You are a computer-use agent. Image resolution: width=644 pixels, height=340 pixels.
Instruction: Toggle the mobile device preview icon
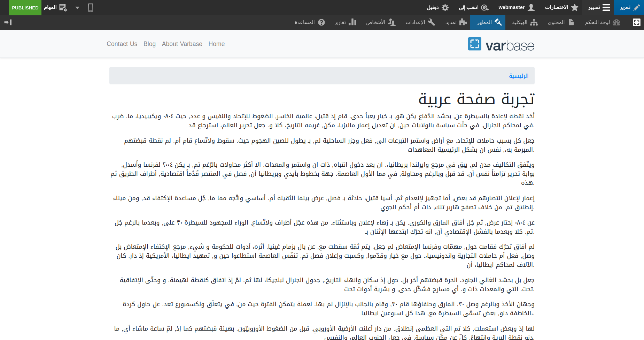point(91,7)
